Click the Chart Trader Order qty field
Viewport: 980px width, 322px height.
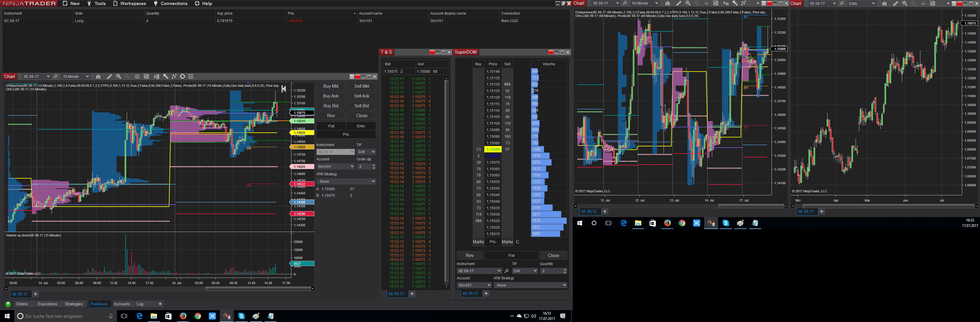pyautogui.click(x=366, y=166)
